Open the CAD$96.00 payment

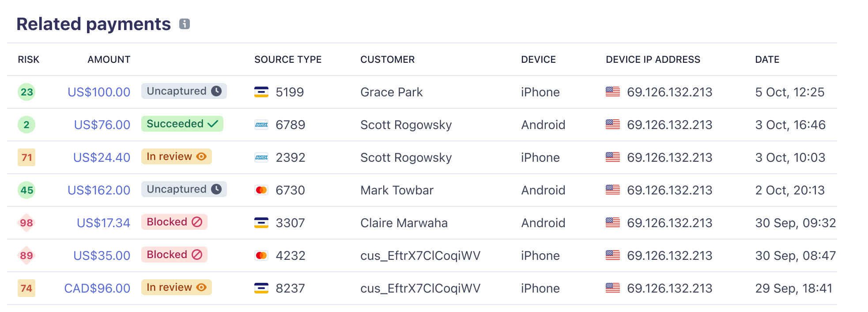coord(97,288)
